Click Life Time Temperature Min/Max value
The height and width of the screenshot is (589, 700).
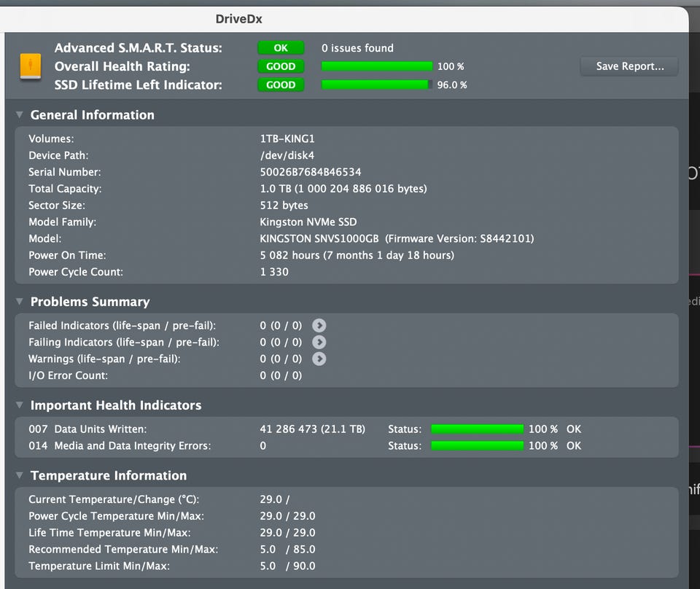(x=287, y=533)
